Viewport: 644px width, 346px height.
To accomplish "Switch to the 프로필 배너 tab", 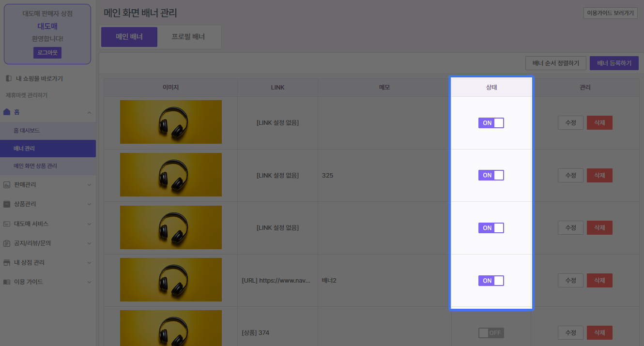I will tap(188, 37).
